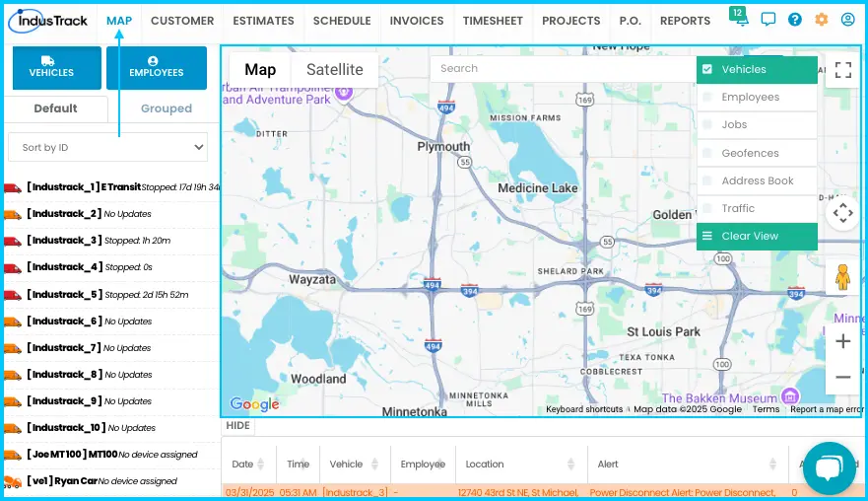Enable the Jobs layer checkbox
Viewport: 868px width, 501px height.
(x=706, y=124)
